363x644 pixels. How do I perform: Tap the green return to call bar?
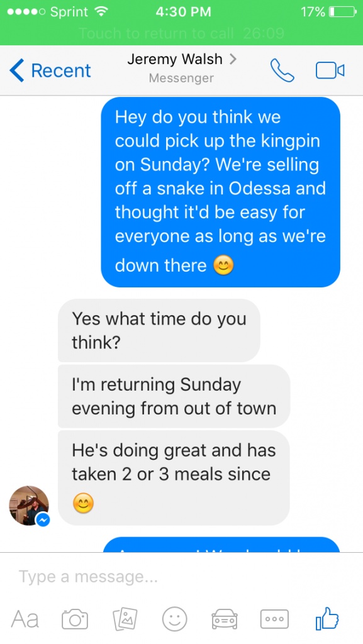click(181, 33)
